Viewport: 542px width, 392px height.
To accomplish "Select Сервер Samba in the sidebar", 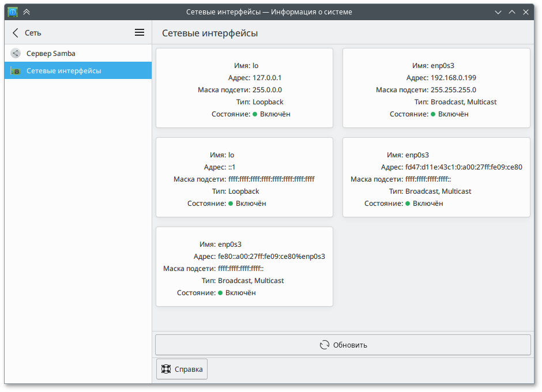I will pyautogui.click(x=51, y=54).
